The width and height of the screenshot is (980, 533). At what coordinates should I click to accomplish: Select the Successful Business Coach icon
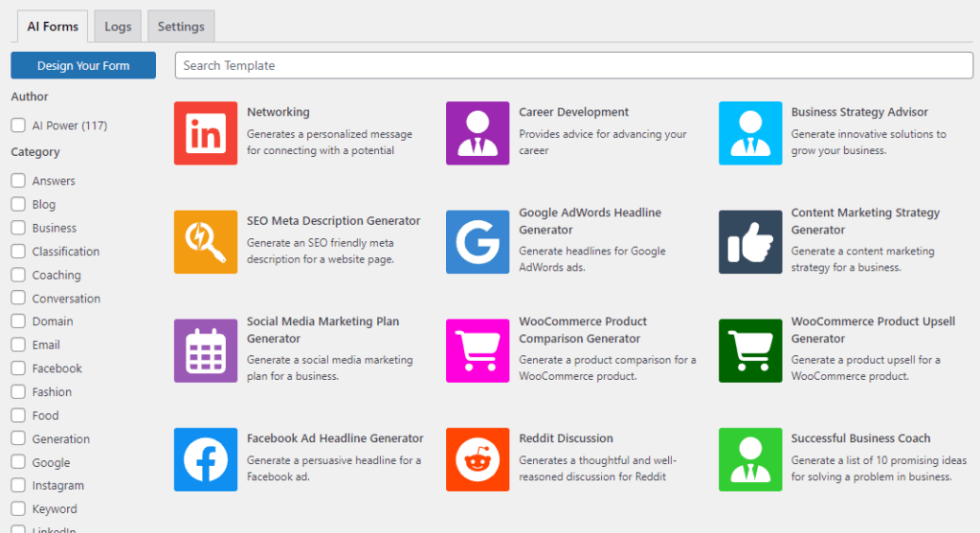(x=750, y=459)
